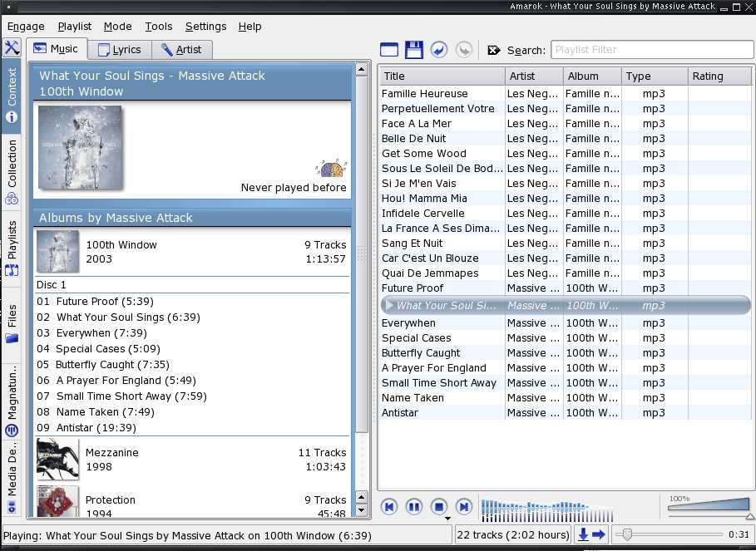Open the Mode menu
The image size is (756, 551).
point(117,27)
